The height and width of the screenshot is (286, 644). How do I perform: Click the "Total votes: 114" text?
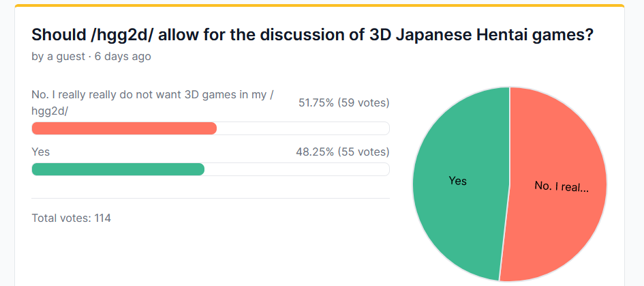point(72,218)
